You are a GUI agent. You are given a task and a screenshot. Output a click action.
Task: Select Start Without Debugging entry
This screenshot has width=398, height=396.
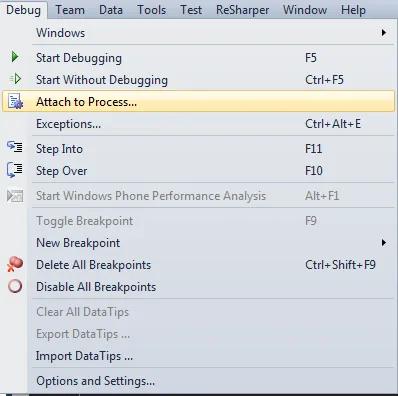pos(198,80)
